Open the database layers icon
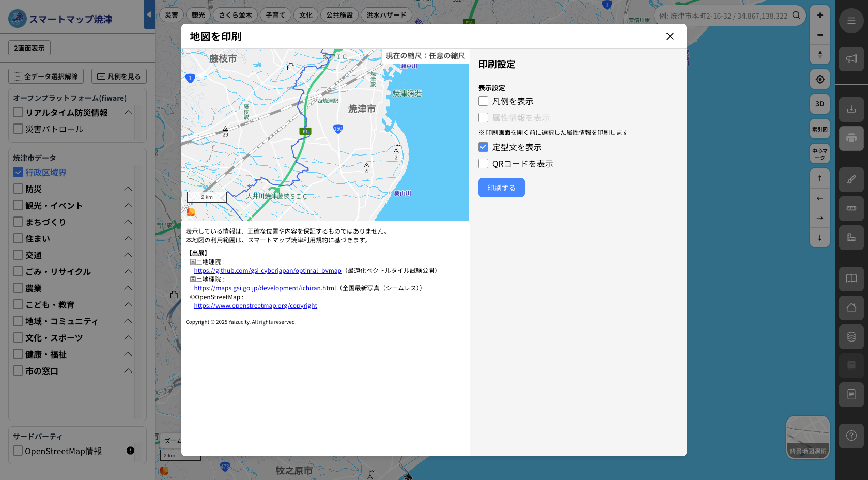 click(x=851, y=337)
